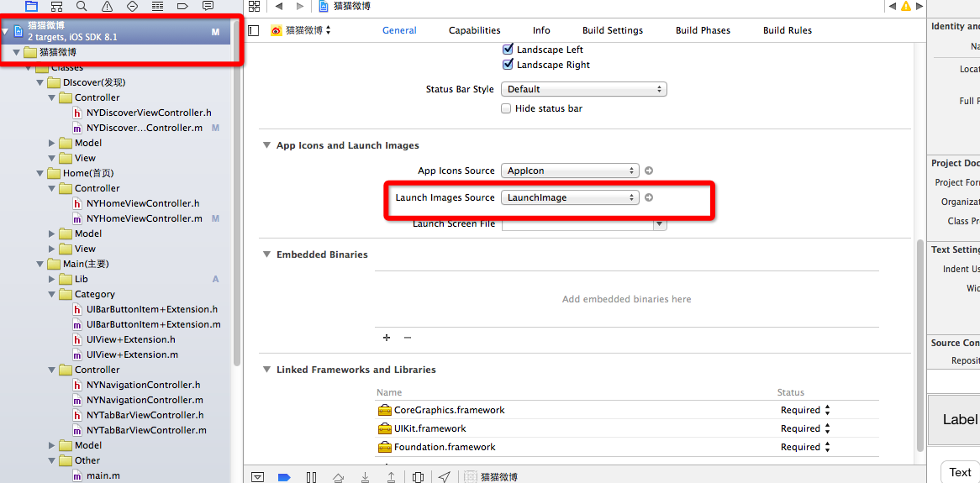Viewport: 980px width, 483px height.
Task: Open the related items grid menu
Action: point(254,6)
